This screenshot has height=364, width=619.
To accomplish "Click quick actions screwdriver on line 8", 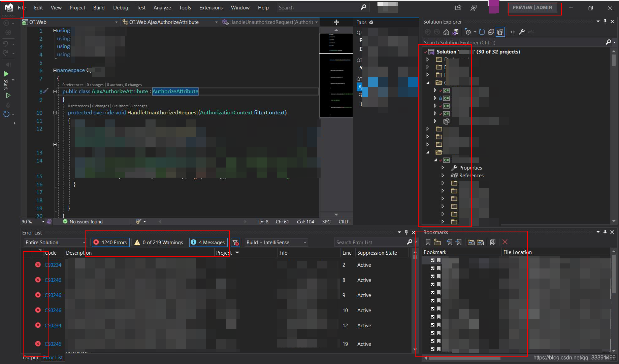I will coord(46,91).
